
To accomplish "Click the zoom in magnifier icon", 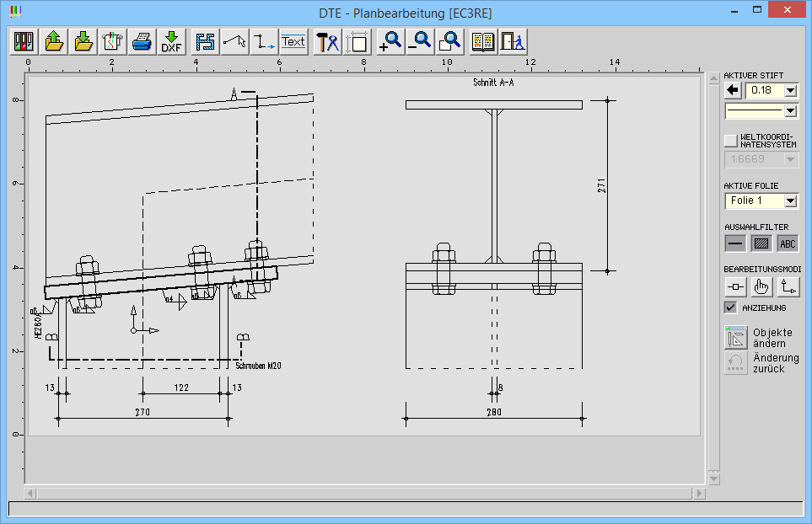I will (391, 41).
